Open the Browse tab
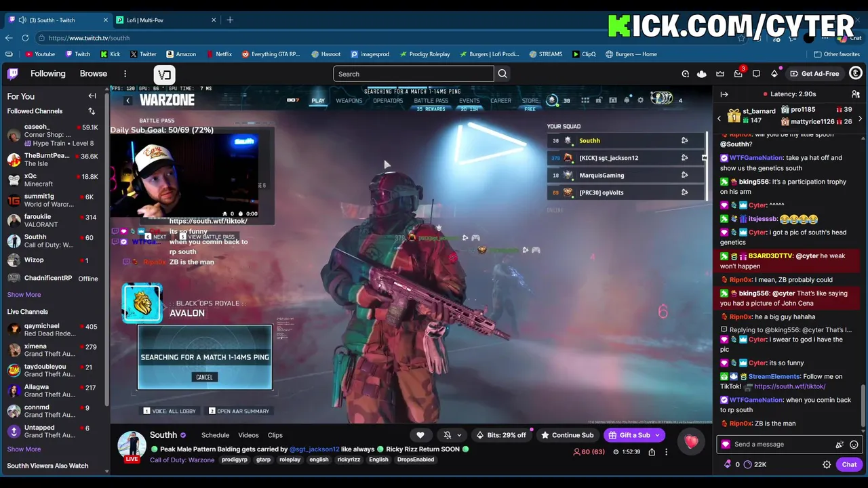Image resolution: width=868 pixels, height=488 pixels. [x=94, y=74]
